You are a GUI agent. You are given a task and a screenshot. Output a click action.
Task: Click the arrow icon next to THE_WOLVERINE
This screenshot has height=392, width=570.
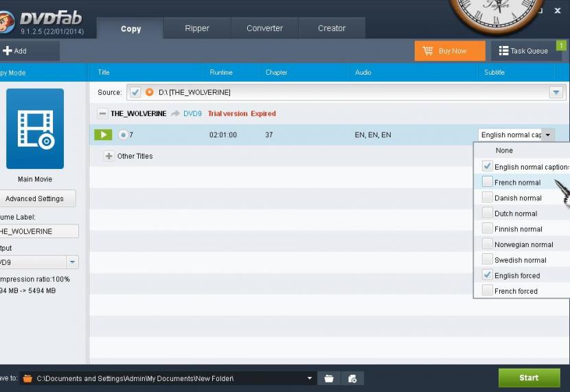click(x=175, y=114)
